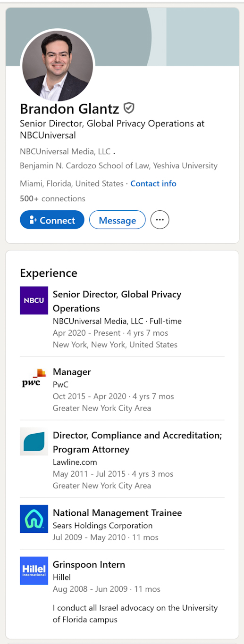Click the NBCU company logo icon
This screenshot has height=644, width=244.
pyautogui.click(x=34, y=300)
